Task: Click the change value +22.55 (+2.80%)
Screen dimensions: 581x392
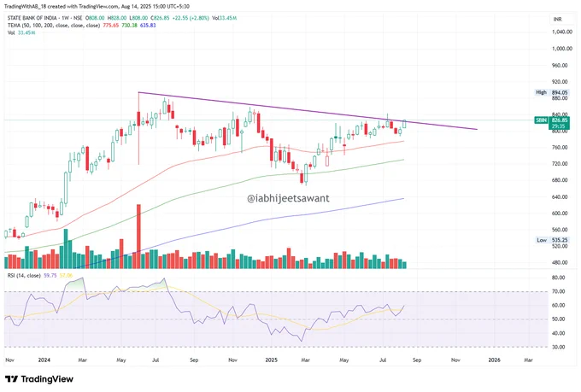Action: [191, 18]
